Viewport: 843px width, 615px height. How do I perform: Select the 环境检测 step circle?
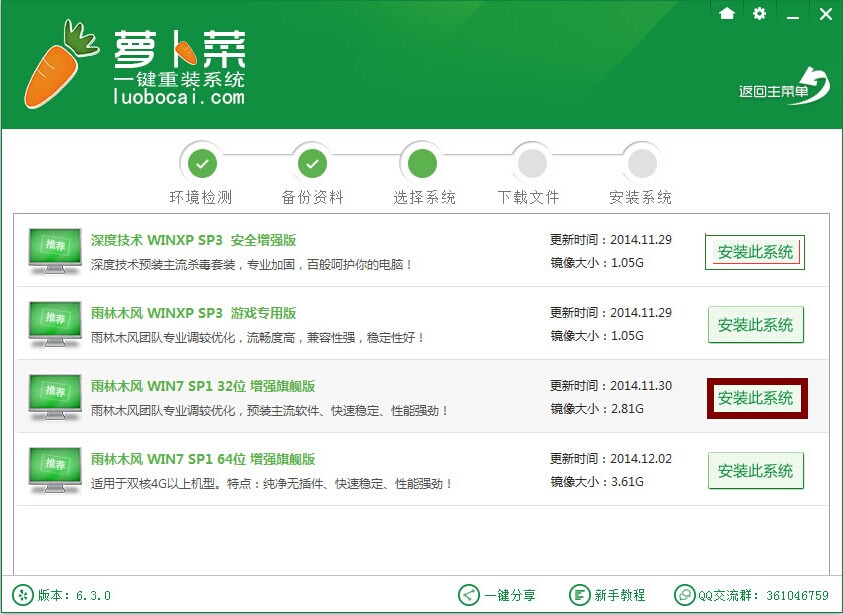pyautogui.click(x=202, y=162)
